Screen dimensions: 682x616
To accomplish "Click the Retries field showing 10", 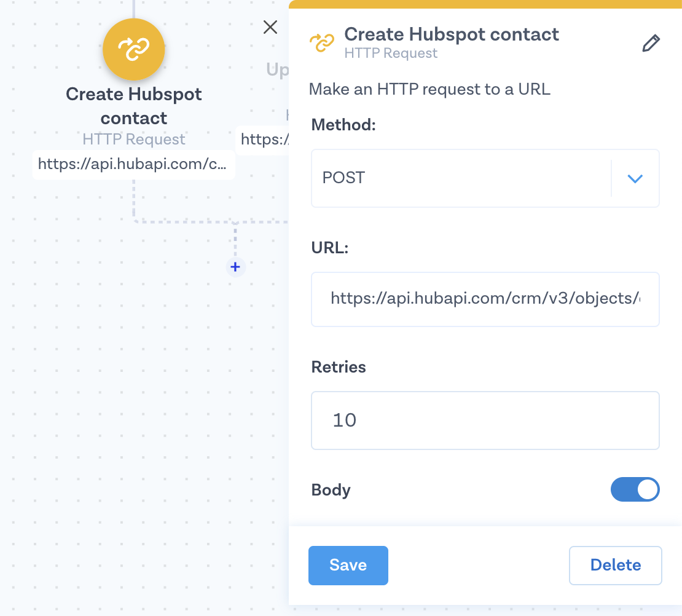I will click(485, 421).
